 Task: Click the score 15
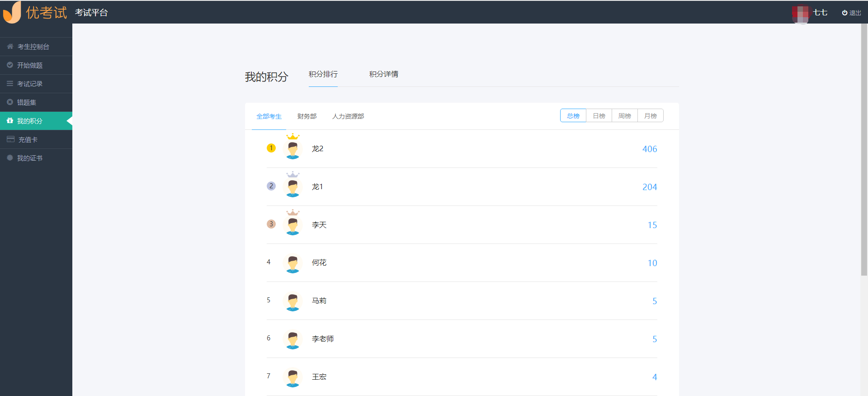[x=652, y=225]
